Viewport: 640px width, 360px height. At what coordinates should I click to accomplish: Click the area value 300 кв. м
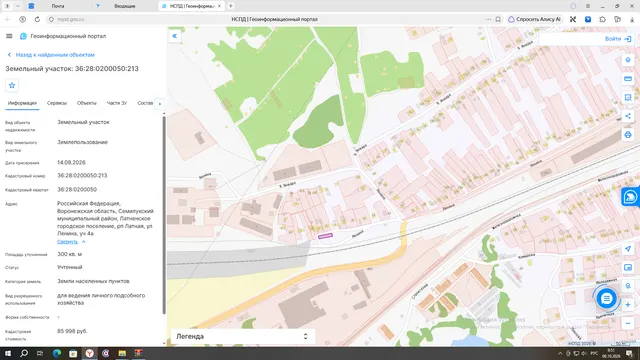pyautogui.click(x=69, y=254)
